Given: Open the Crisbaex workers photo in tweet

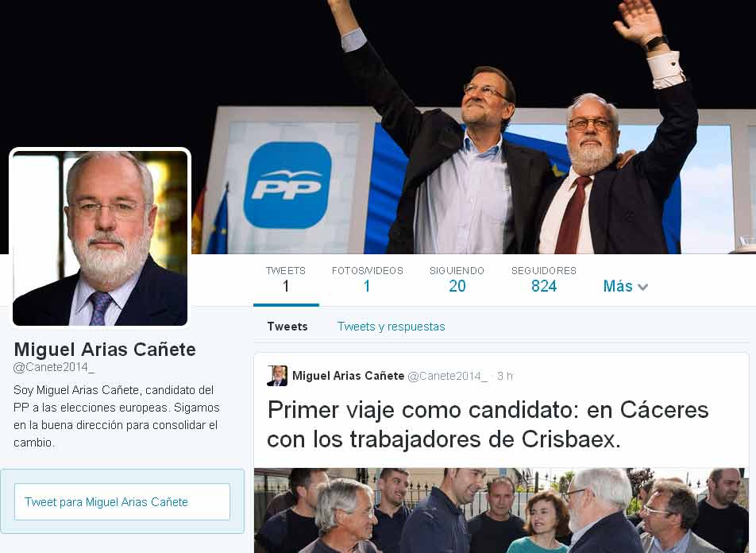Looking at the screenshot, I should [x=501, y=511].
